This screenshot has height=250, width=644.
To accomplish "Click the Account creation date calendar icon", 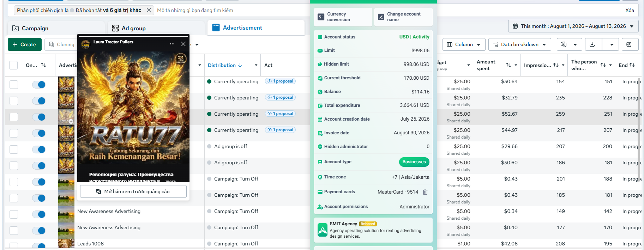I will click(320, 120).
